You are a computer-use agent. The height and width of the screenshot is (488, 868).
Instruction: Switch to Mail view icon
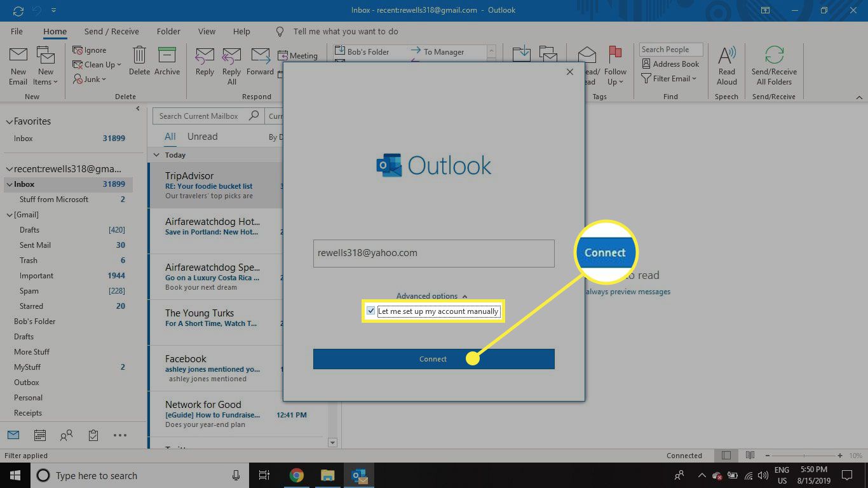pos(13,435)
